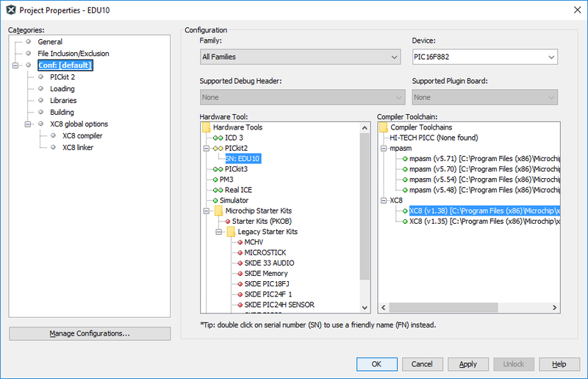Select XC8 (v1.38) compiler toolchain
Viewport: 588px width, 379px height.
pos(484,210)
